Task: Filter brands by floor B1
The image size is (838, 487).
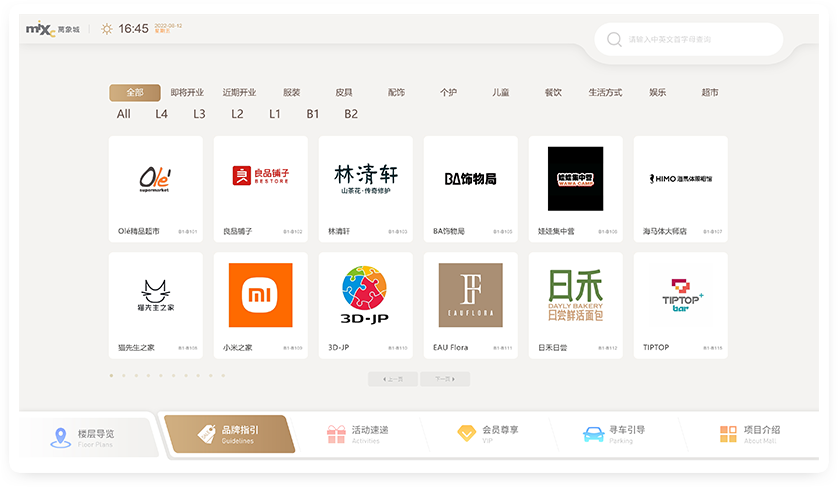Action: pyautogui.click(x=313, y=114)
